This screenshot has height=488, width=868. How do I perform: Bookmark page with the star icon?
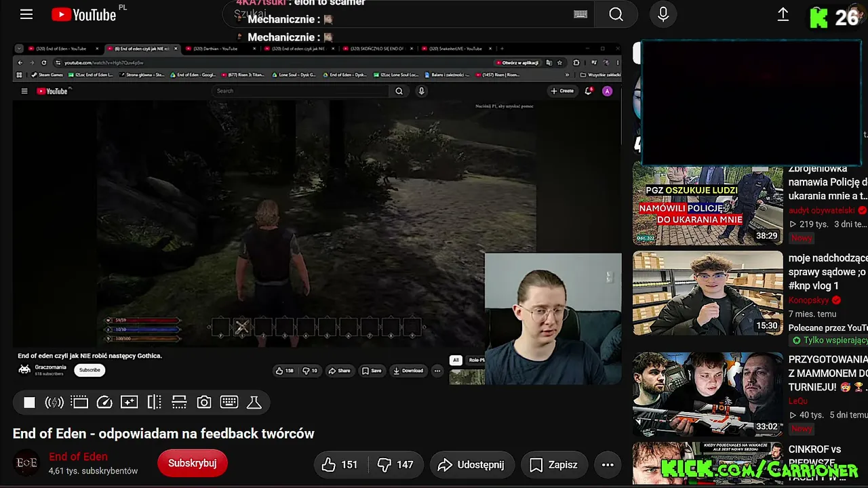559,62
